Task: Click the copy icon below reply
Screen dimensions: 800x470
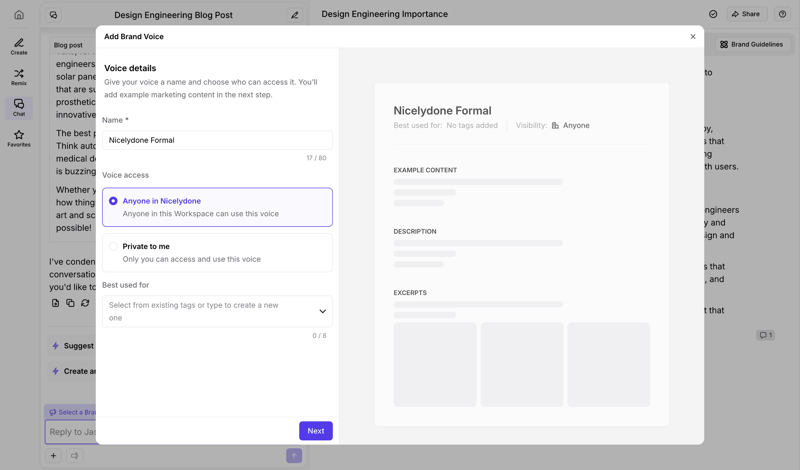Action: pyautogui.click(x=70, y=303)
